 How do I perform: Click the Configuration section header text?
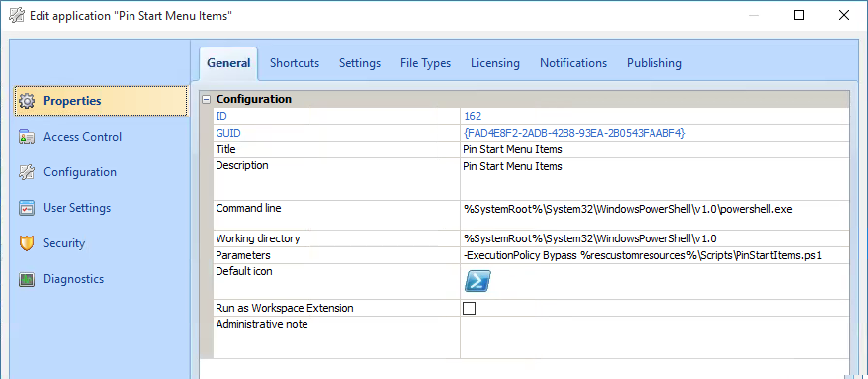pyautogui.click(x=254, y=99)
